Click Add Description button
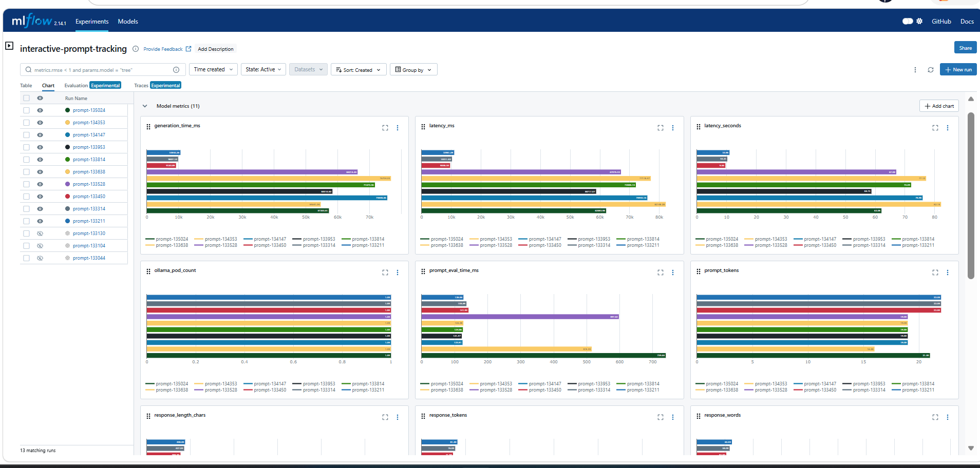 216,49
